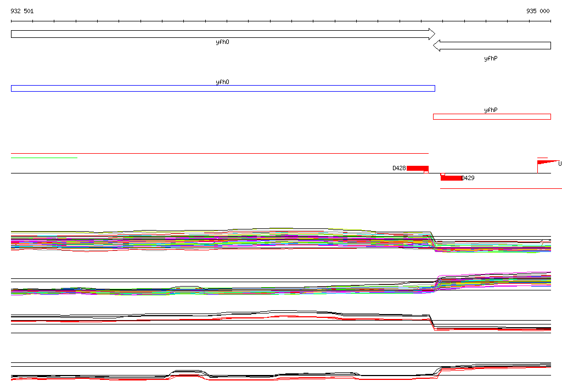Click the yfhP label under the arrow
The height and width of the screenshot is (392, 562).
click(491, 58)
